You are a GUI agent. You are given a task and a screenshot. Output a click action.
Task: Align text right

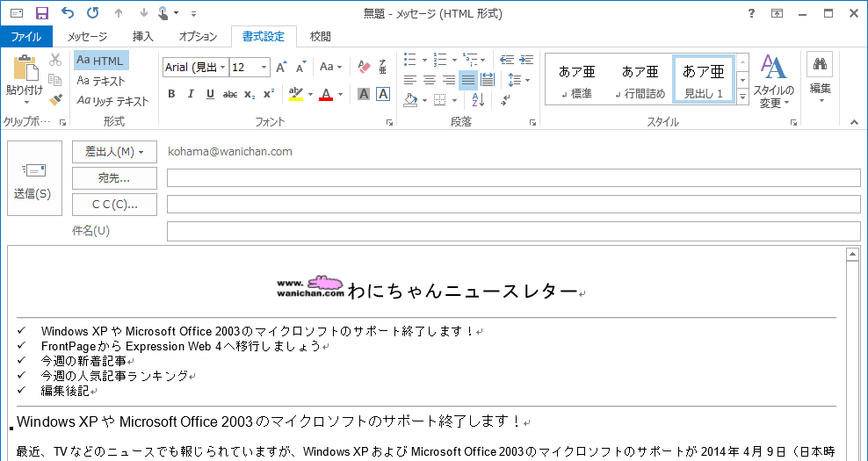tap(449, 80)
